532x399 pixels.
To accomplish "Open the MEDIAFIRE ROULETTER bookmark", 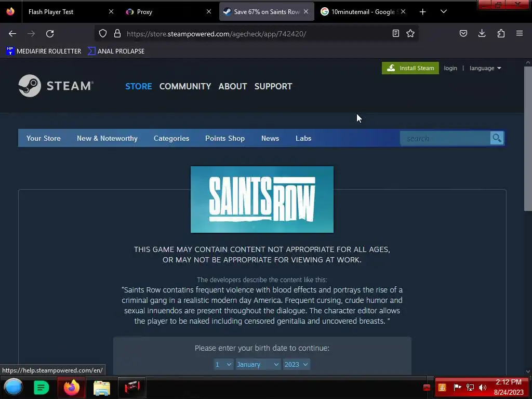I will (44, 51).
